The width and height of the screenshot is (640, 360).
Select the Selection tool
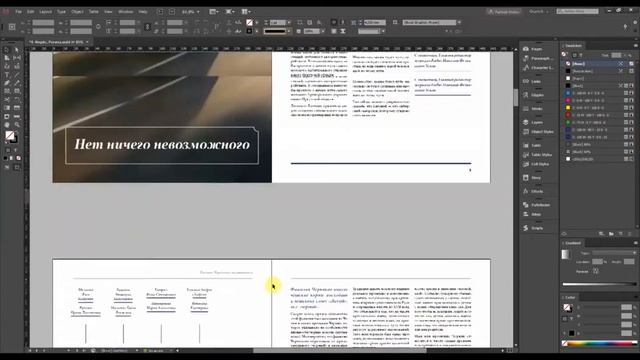(x=7, y=50)
